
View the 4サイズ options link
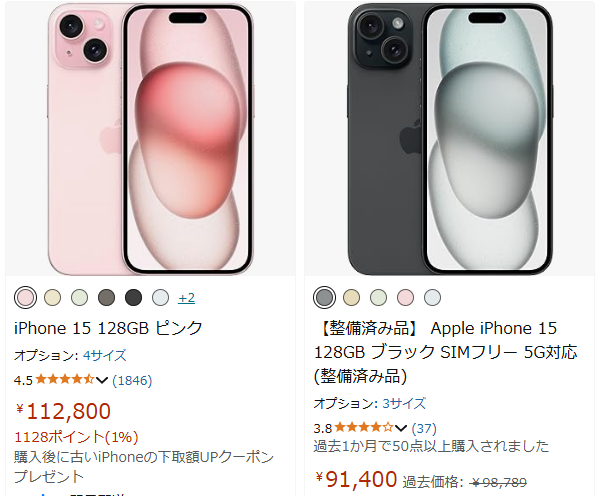click(105, 356)
